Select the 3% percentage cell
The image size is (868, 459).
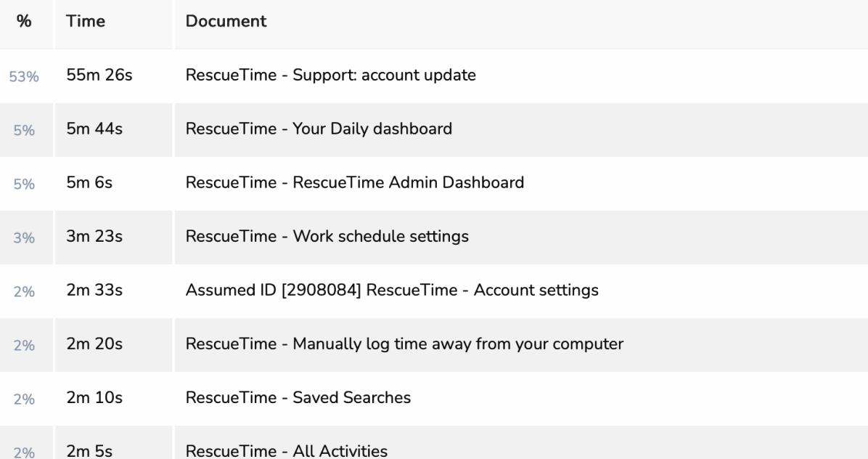click(24, 237)
